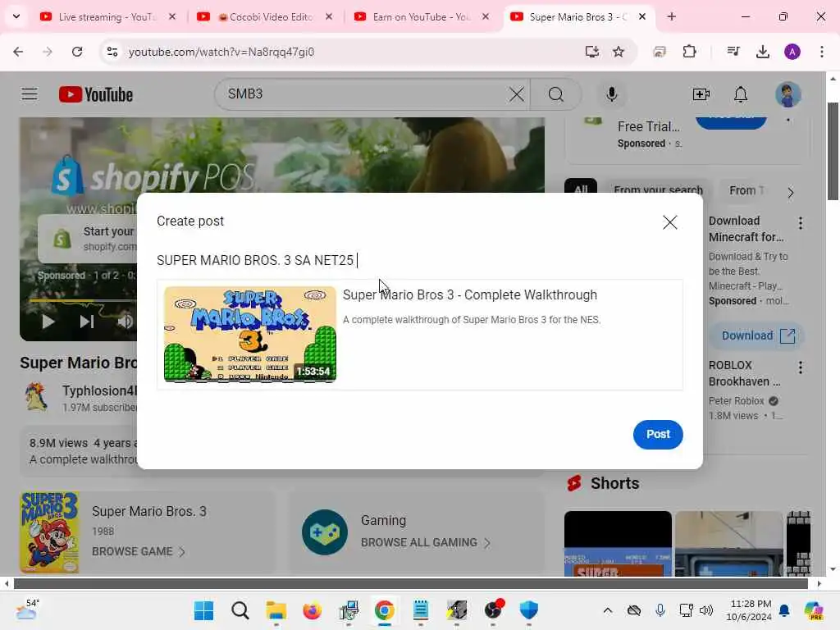Click BROWSE GAME link
The height and width of the screenshot is (630, 840).
point(138,551)
